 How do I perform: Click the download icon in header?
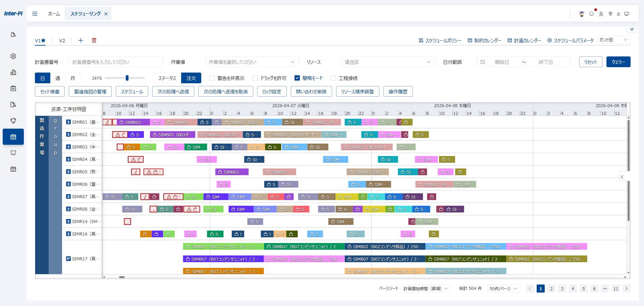pyautogui.click(x=619, y=14)
